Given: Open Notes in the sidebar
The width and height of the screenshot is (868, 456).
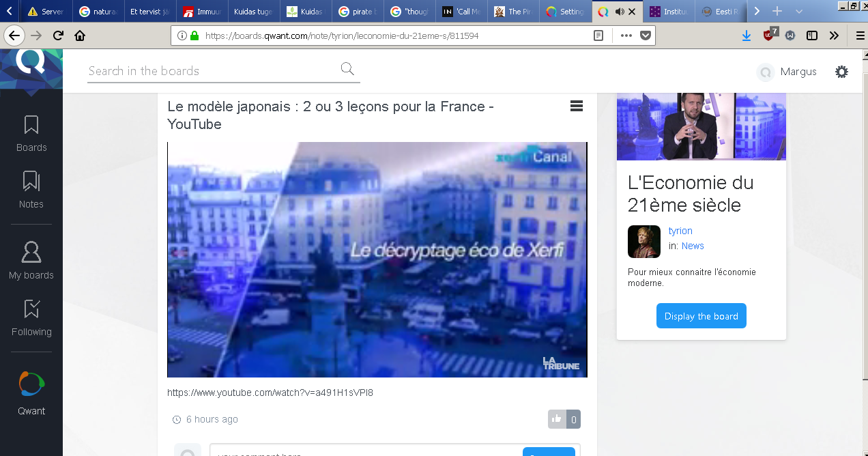Looking at the screenshot, I should [x=31, y=190].
